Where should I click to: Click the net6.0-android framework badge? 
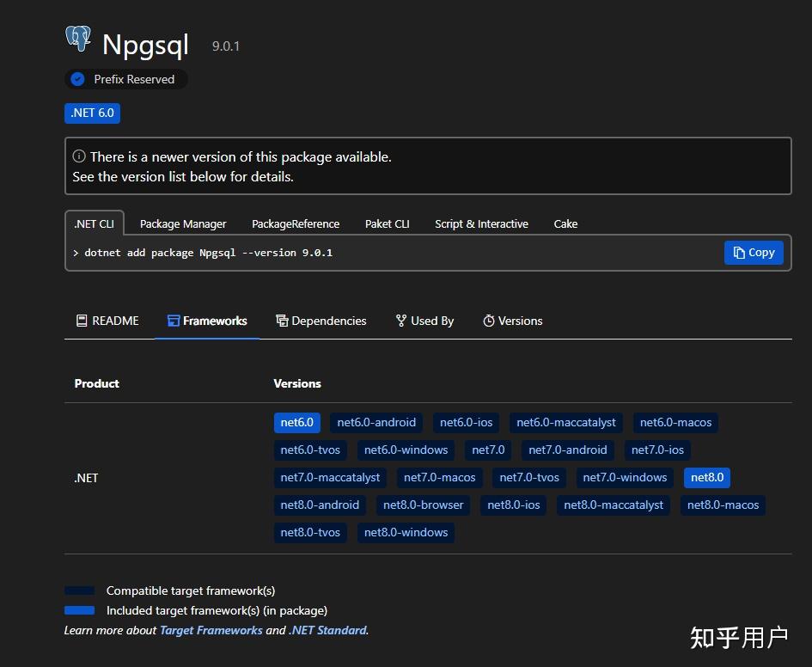click(x=375, y=422)
